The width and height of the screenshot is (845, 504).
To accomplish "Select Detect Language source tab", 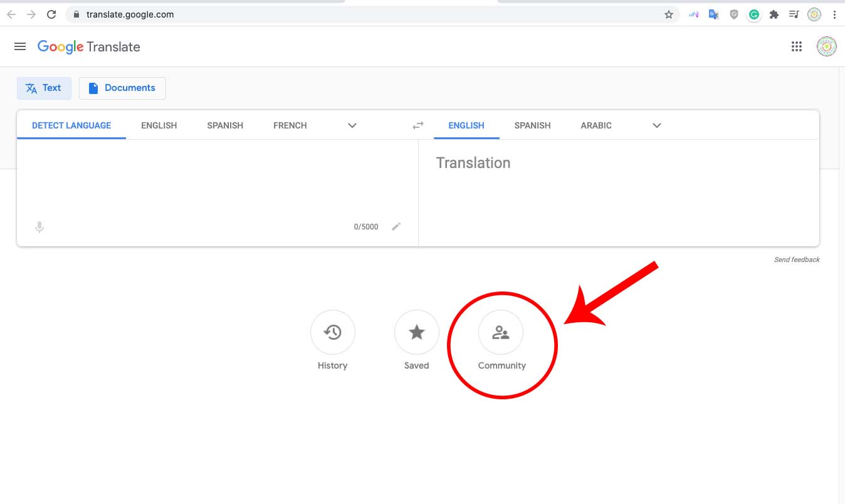I will [71, 125].
